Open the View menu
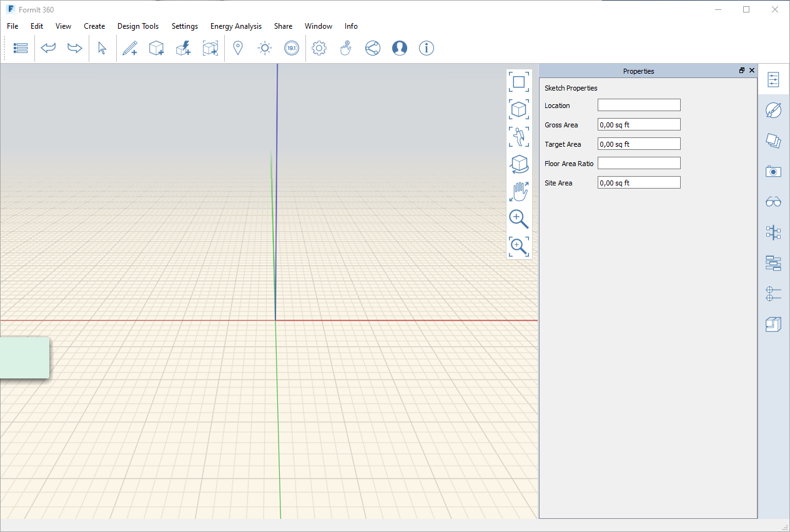 [64, 26]
